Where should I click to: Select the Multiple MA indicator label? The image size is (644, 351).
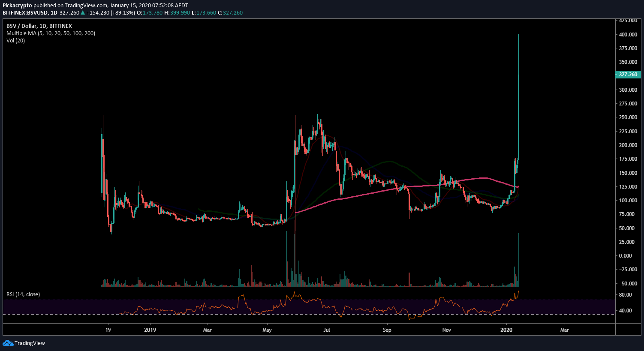51,33
